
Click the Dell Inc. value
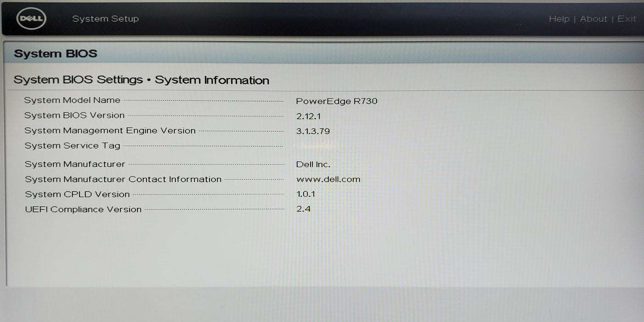tap(313, 165)
